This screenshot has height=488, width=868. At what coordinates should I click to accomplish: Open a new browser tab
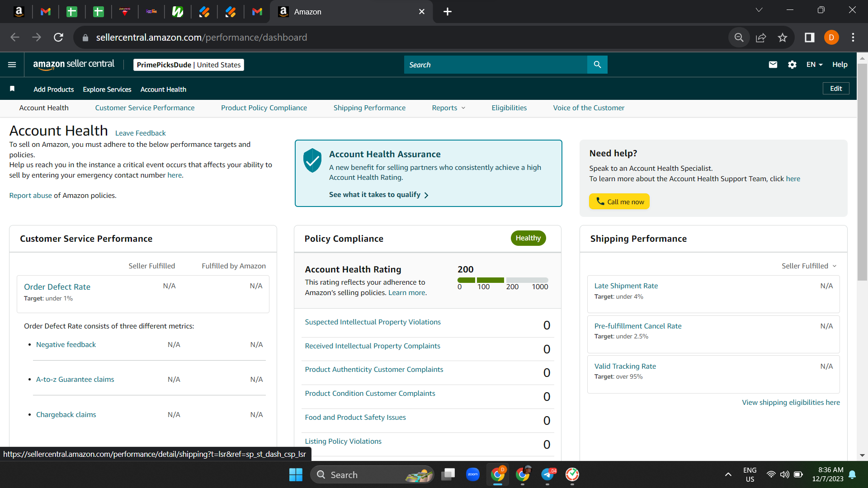click(448, 12)
